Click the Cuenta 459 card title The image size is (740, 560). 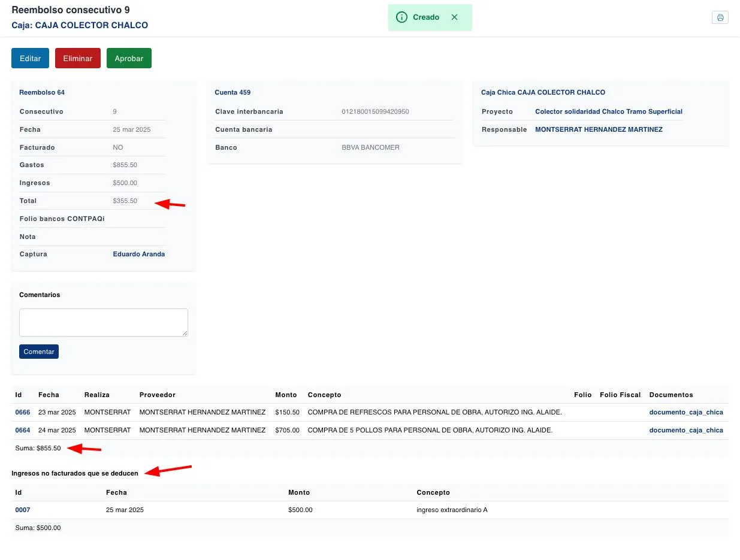click(x=232, y=92)
